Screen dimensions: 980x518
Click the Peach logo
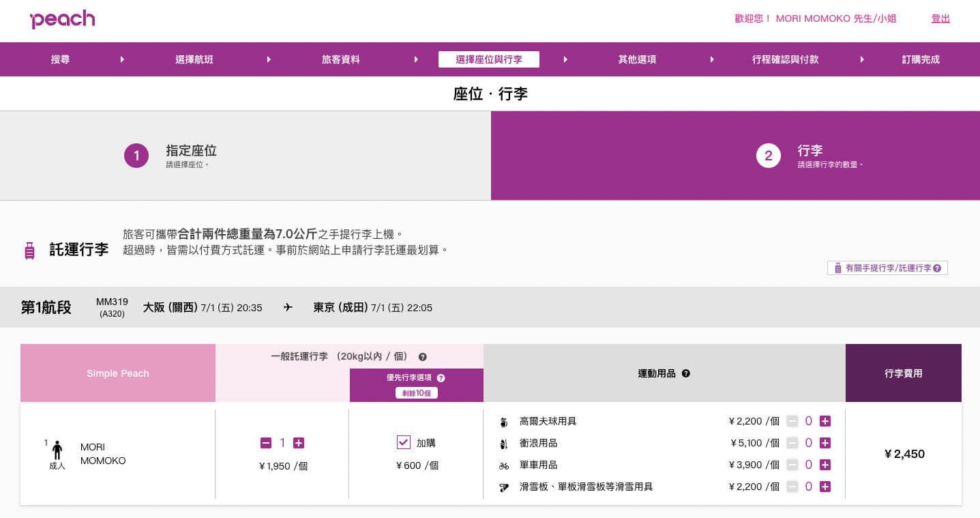(62, 19)
